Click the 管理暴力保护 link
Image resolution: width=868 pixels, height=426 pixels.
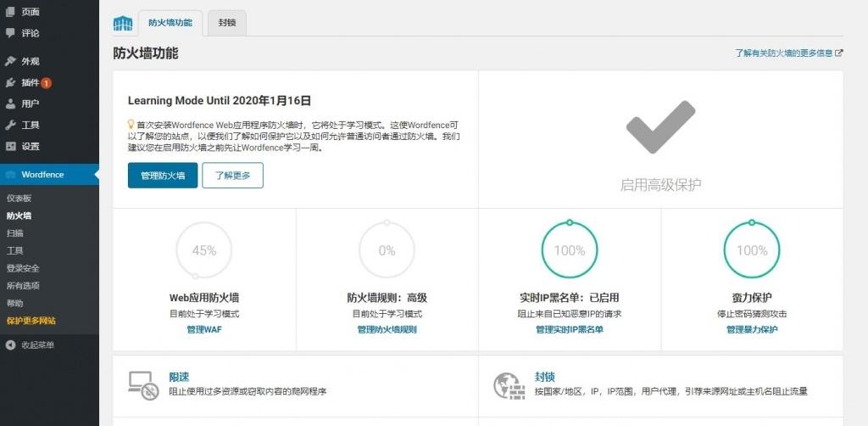pyautogui.click(x=752, y=329)
